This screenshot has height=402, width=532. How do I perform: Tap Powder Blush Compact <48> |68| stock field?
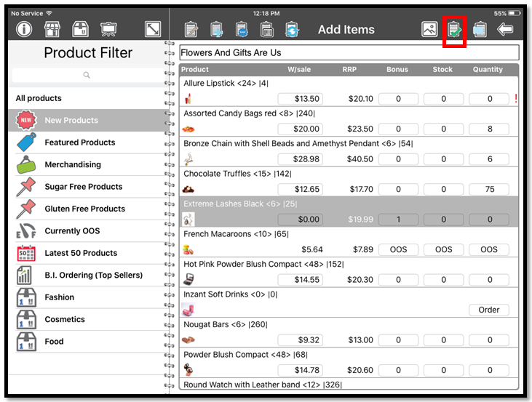click(443, 370)
